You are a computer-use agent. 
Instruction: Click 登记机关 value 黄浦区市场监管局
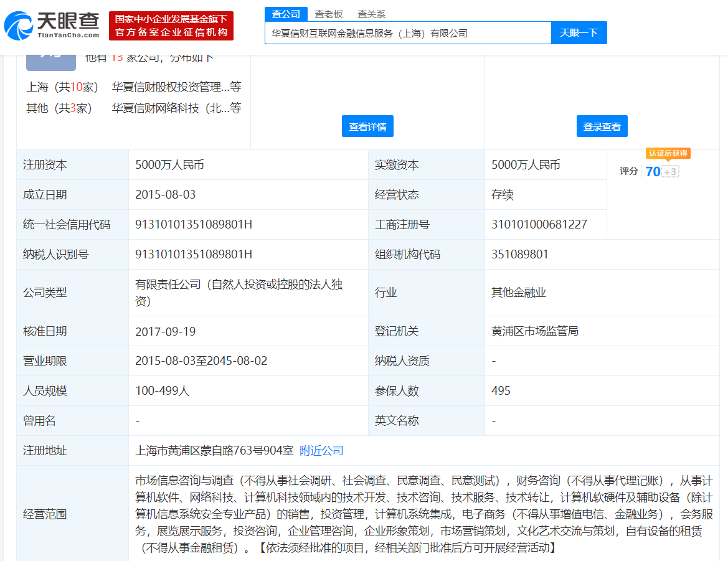click(x=535, y=331)
